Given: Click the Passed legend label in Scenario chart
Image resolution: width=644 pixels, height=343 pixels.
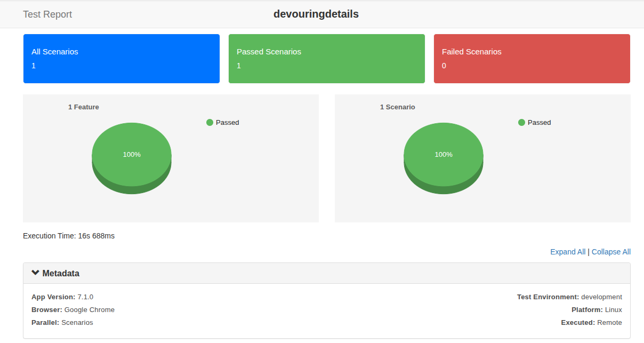Looking at the screenshot, I should tap(540, 122).
